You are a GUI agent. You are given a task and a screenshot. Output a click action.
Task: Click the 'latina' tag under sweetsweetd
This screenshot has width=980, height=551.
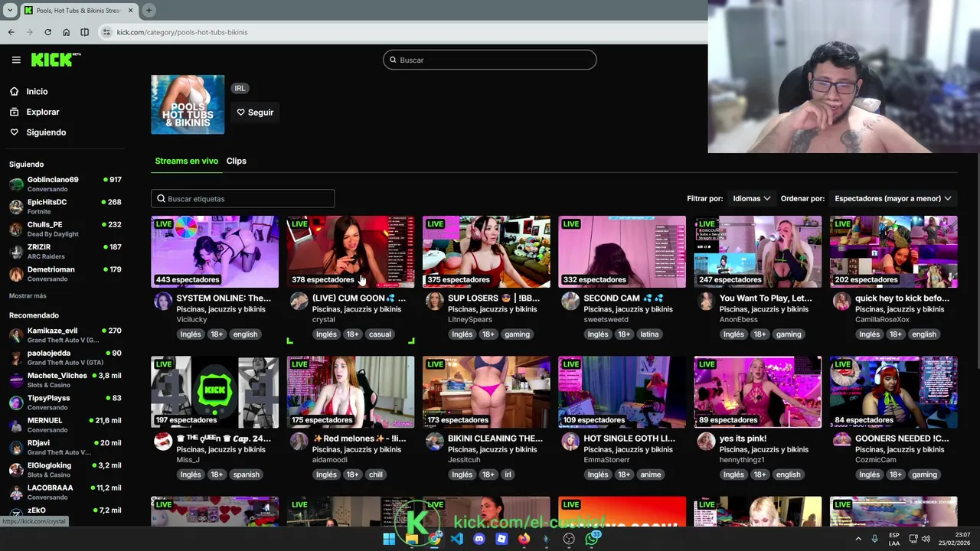click(649, 334)
